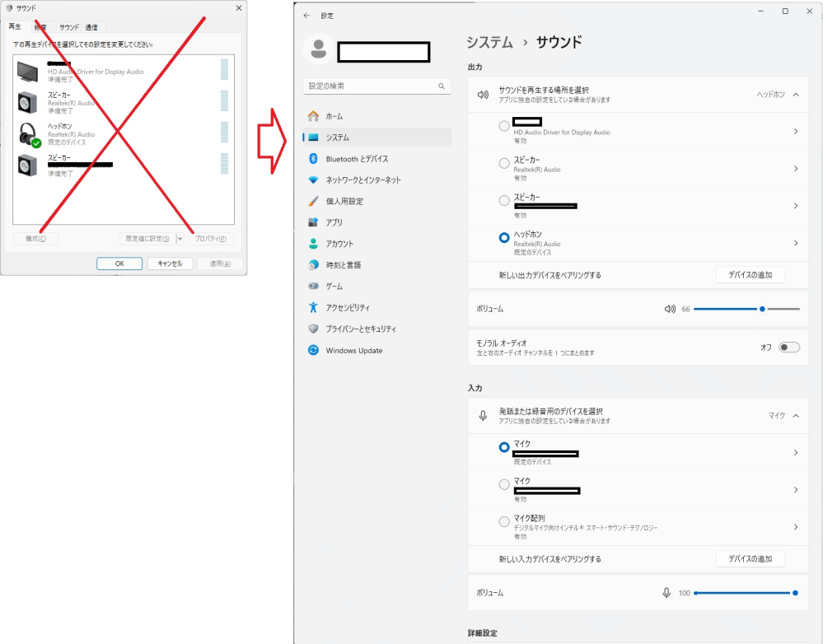Click the Network and Internet wifi icon
Viewport: 823px width, 644px height.
(x=313, y=180)
